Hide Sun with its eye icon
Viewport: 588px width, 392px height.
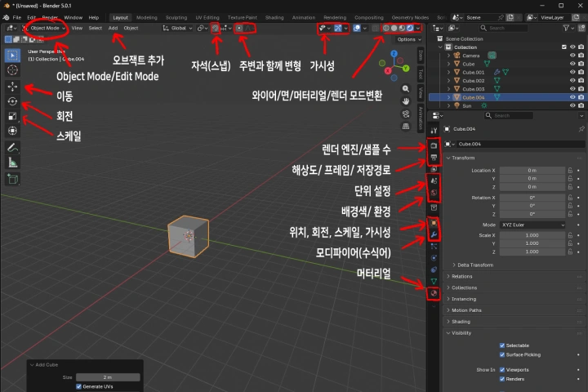click(572, 106)
